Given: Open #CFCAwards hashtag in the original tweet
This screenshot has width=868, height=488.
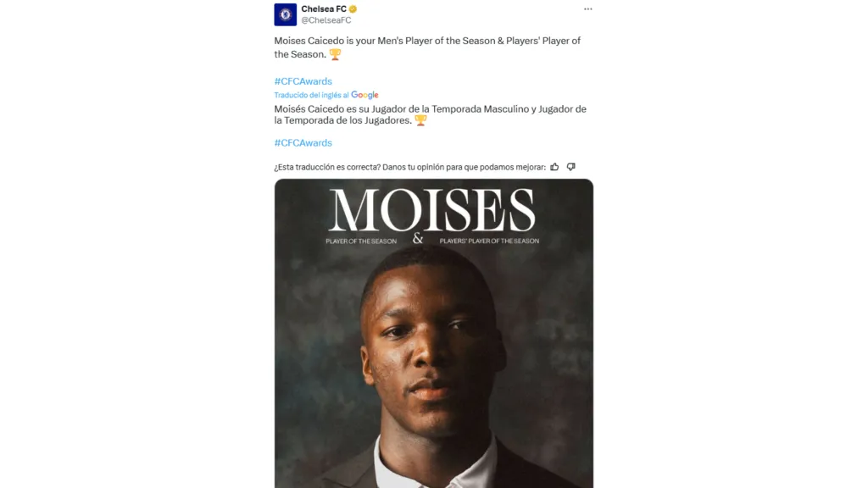Looking at the screenshot, I should coord(303,81).
